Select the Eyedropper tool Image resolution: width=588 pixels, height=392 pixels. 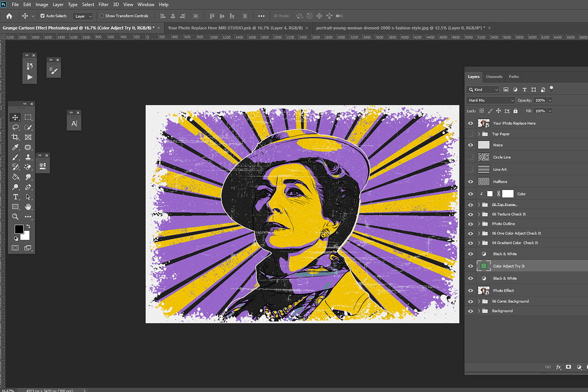click(x=15, y=147)
